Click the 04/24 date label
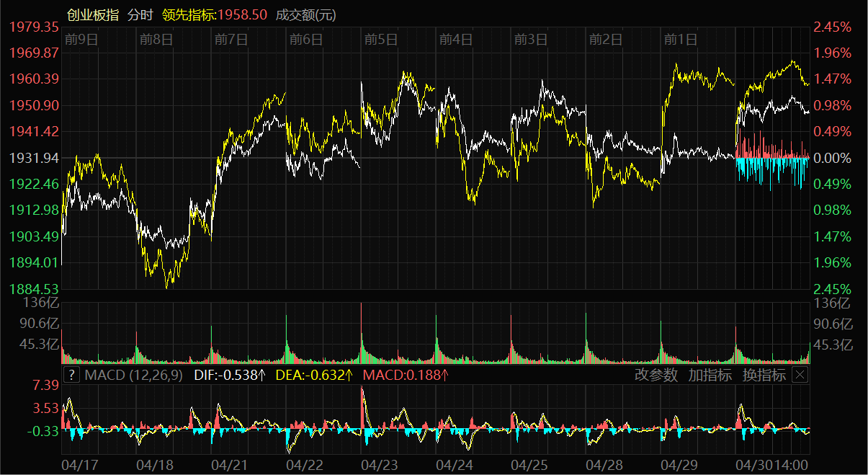 (455, 465)
